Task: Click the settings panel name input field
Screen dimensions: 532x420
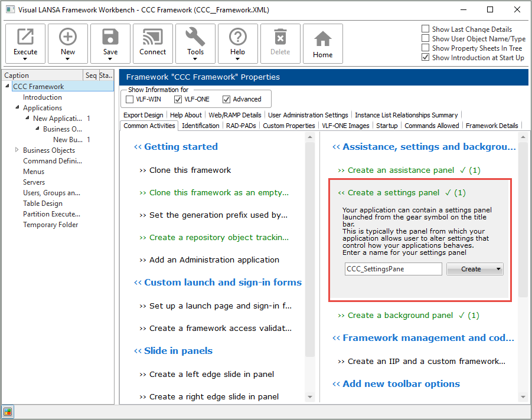Action: 393,269
